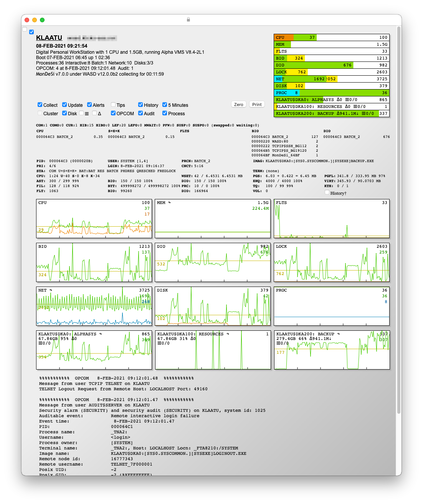Click the LOCK bar showing 762
The width and height of the screenshot is (423, 504).
[332, 72]
